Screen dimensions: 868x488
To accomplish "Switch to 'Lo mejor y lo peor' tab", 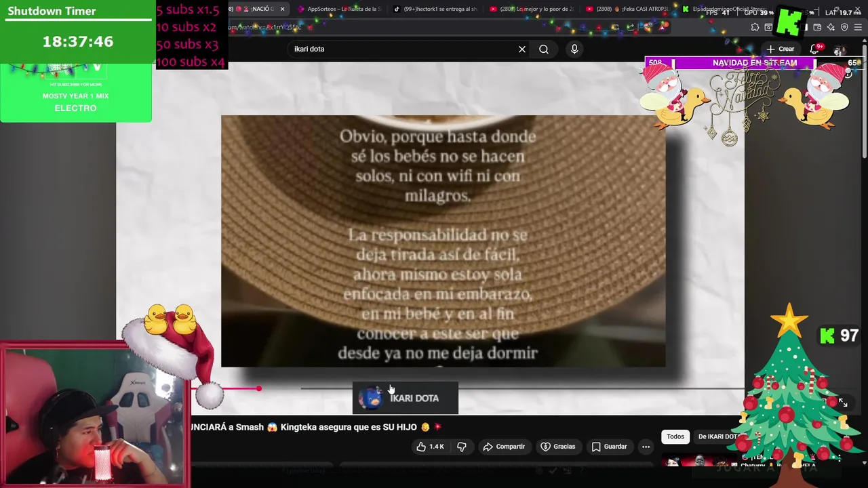I will pos(531,9).
